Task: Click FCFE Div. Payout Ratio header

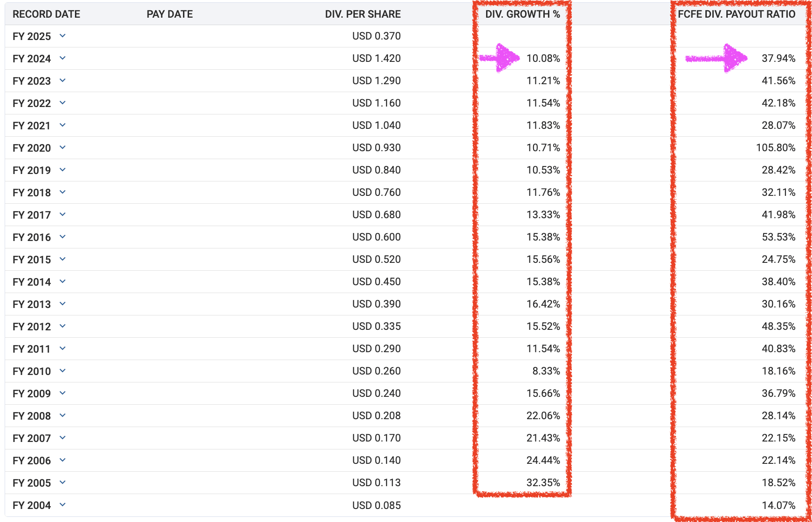Action: tap(737, 14)
